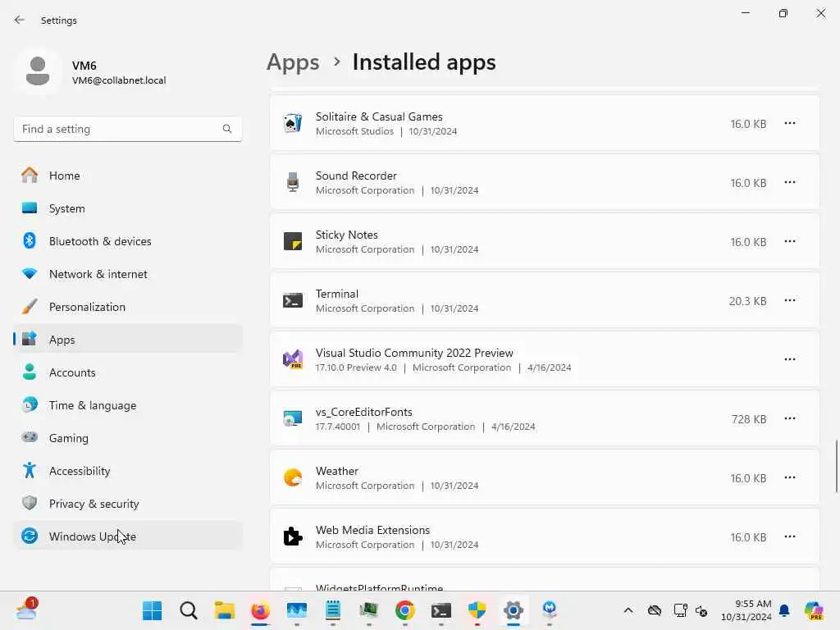Focus the Find a setting search field
The height and width of the screenshot is (630, 840).
[x=127, y=129]
